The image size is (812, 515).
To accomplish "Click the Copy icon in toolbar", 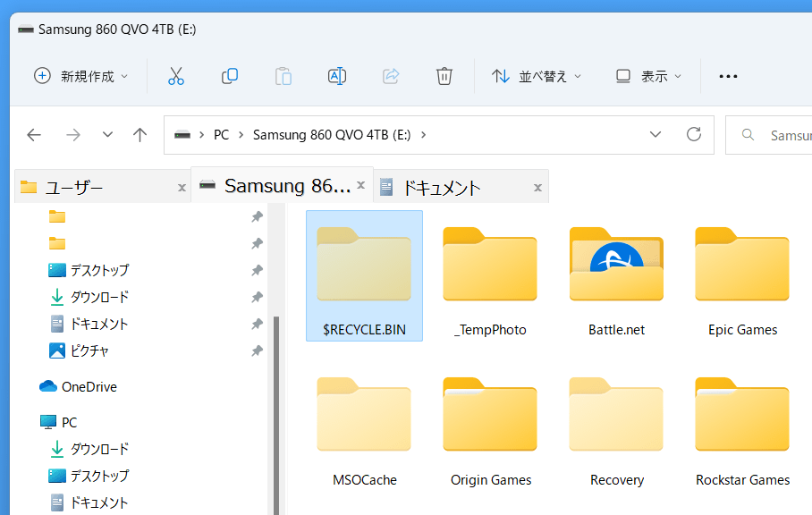I will coord(230,76).
